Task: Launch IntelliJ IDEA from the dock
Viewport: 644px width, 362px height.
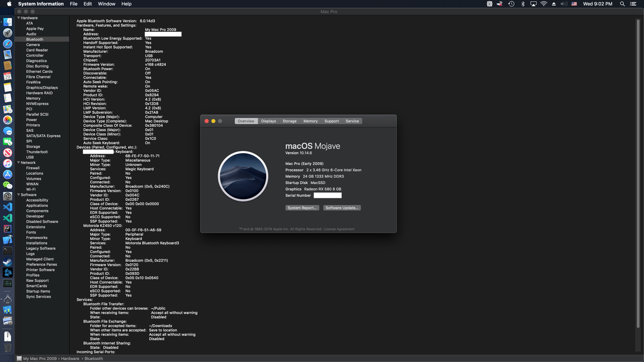Action: (x=8, y=228)
